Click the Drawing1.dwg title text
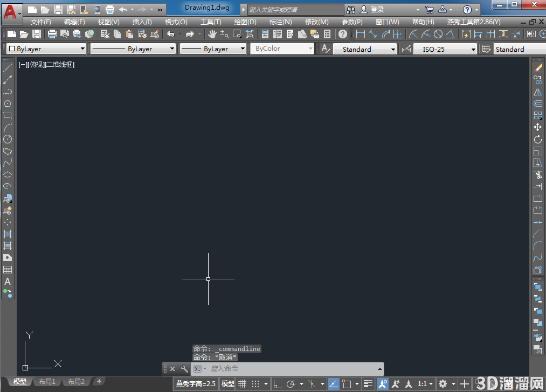The height and width of the screenshot is (392, 546). (207, 8)
